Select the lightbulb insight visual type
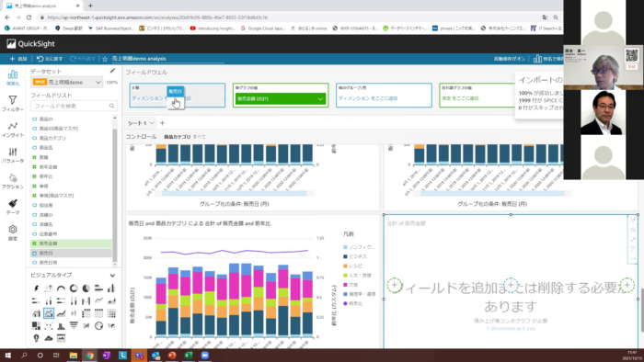This screenshot has width=644, height=362. (36, 338)
